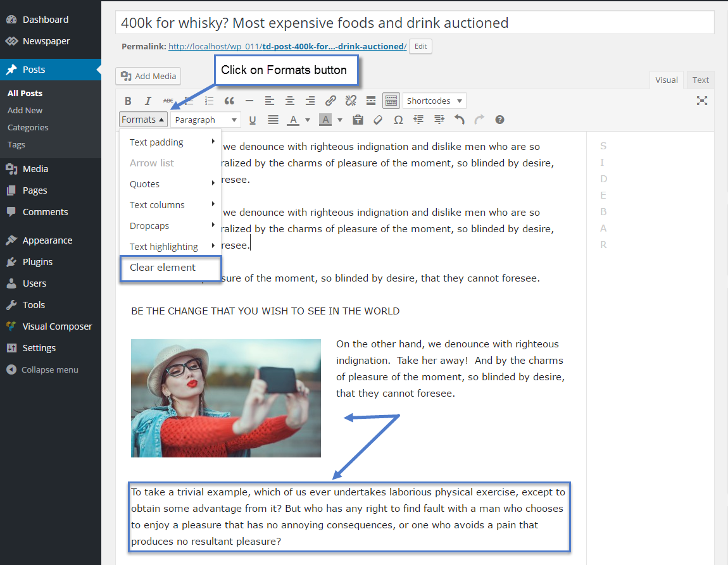Image resolution: width=728 pixels, height=565 pixels.
Task: Switch to the Visual editor tab
Action: 666,80
